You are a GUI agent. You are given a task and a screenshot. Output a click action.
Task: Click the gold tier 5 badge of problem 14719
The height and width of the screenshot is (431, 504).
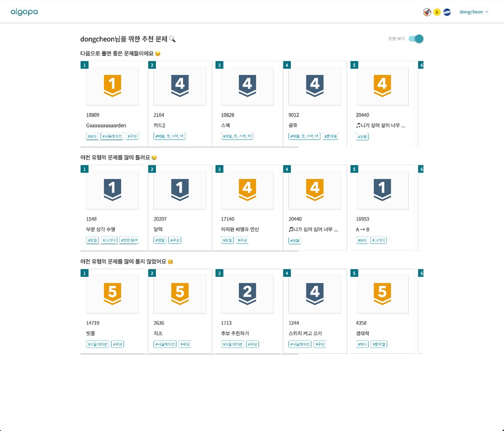tap(112, 294)
